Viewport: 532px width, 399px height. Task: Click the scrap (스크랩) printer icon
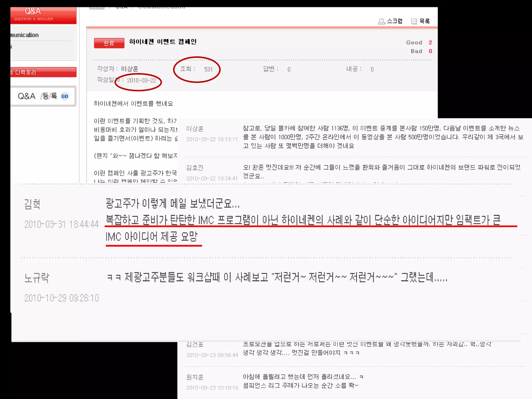click(x=381, y=21)
